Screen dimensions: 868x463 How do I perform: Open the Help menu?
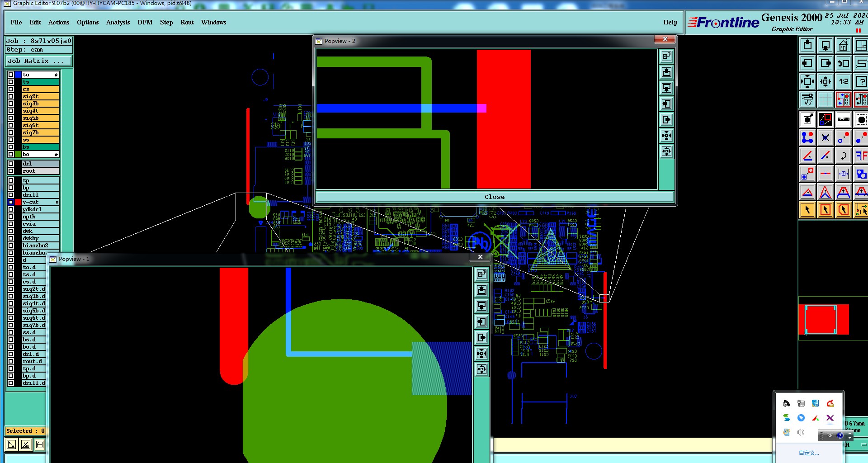(x=670, y=22)
